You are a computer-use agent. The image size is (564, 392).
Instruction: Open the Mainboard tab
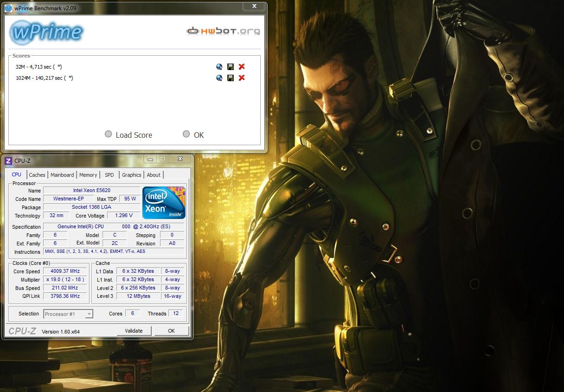(x=62, y=175)
